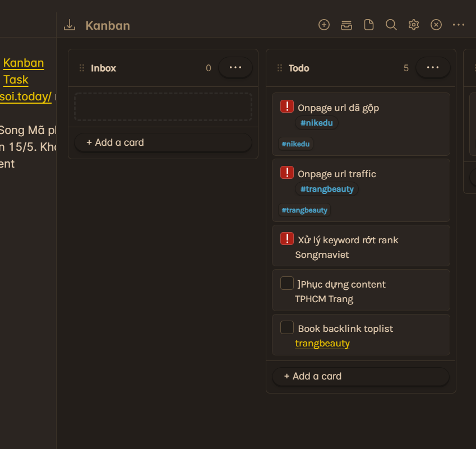Toggle the priority marker on 'Onpage url traffic'
Image resolution: width=476 pixels, height=449 pixels.
coord(286,172)
